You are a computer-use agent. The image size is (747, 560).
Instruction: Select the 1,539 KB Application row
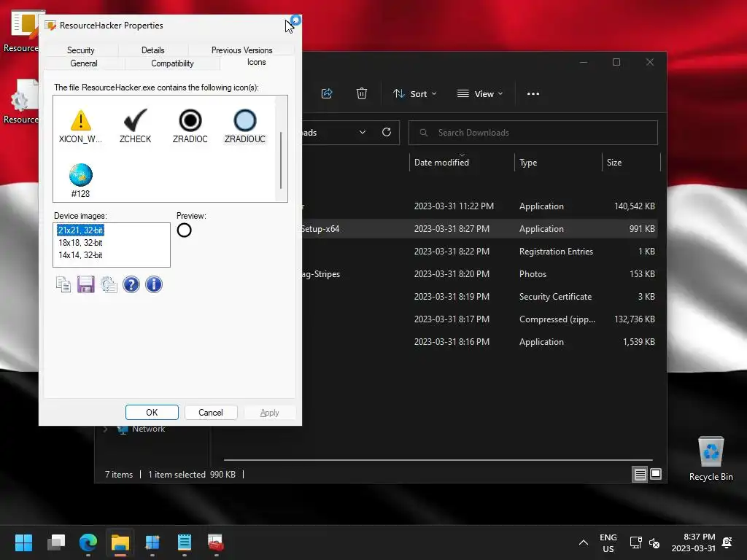pyautogui.click(x=481, y=342)
